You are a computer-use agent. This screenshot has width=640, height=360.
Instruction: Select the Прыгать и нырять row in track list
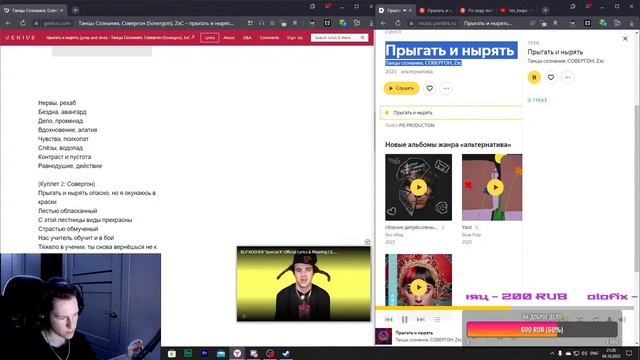point(451,113)
